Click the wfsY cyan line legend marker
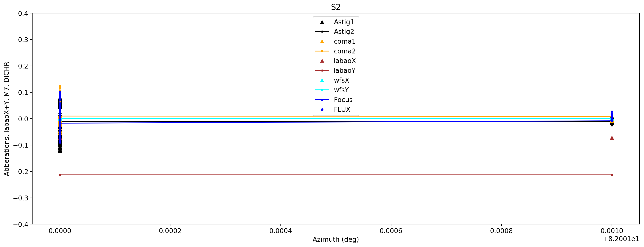This screenshot has height=247, width=644. pyautogui.click(x=322, y=90)
